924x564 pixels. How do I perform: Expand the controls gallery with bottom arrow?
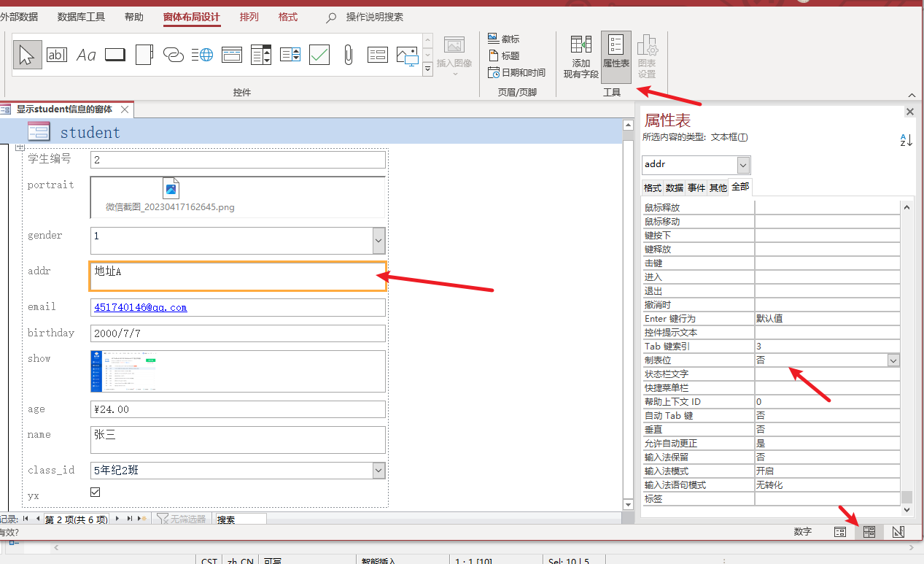(x=427, y=69)
